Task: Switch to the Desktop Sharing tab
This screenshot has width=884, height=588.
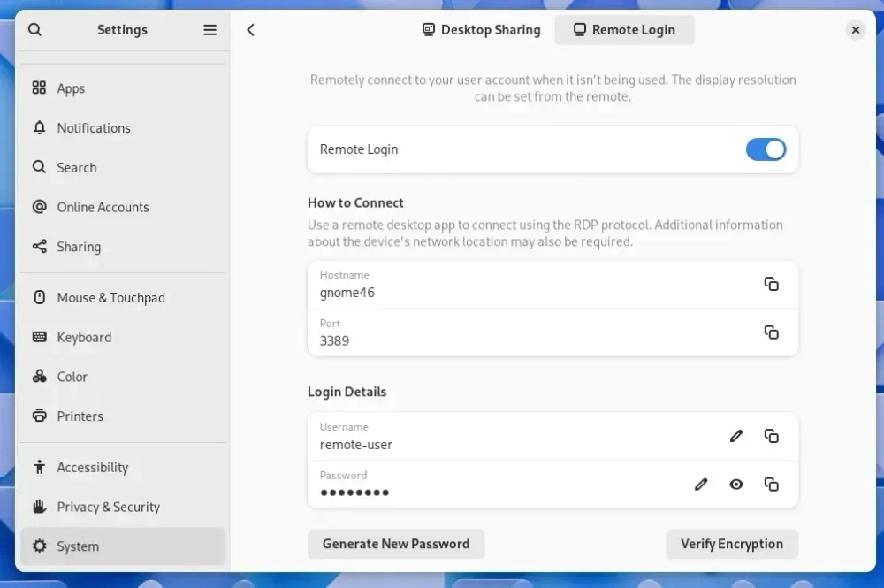Action: point(482,30)
